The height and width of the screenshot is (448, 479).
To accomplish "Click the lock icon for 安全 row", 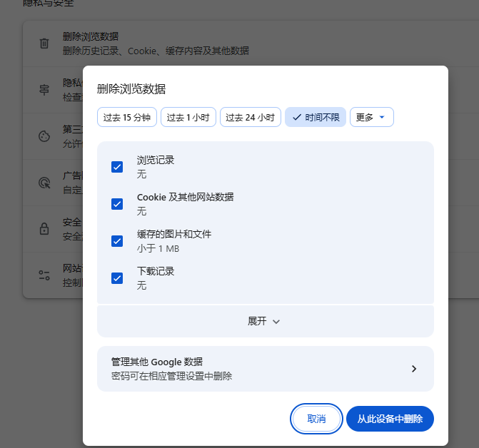I will click(x=44, y=228).
